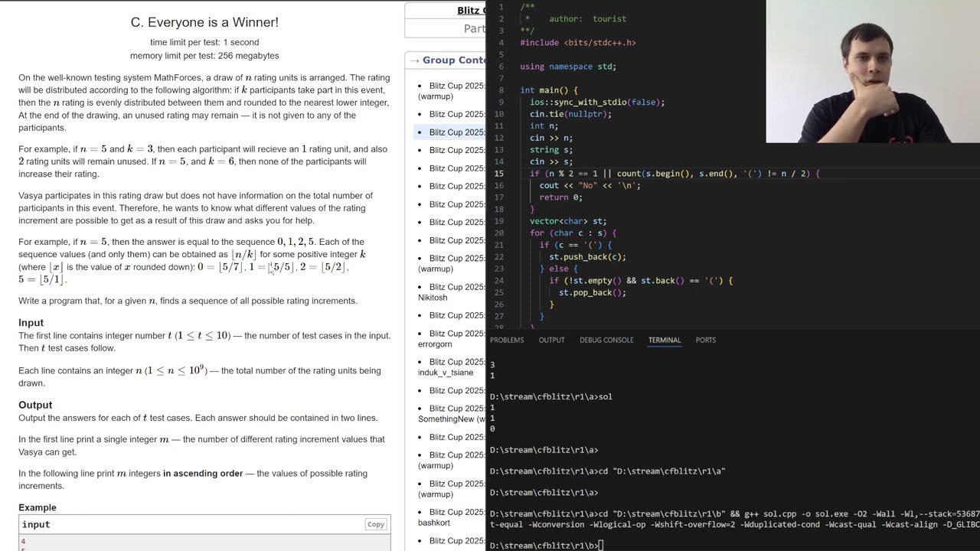This screenshot has height=551, width=980.
Task: Open the bold underlined Blitz link at top
Action: coord(471,10)
